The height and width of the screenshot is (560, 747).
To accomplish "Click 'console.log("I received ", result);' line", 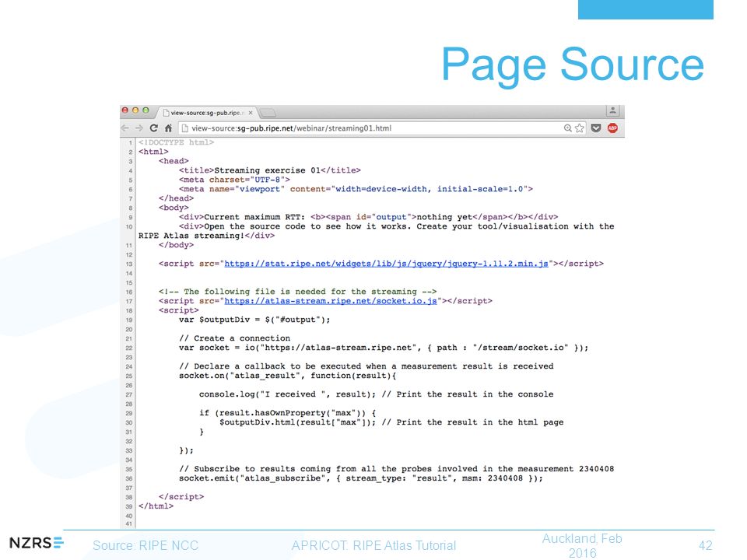I will (287, 394).
